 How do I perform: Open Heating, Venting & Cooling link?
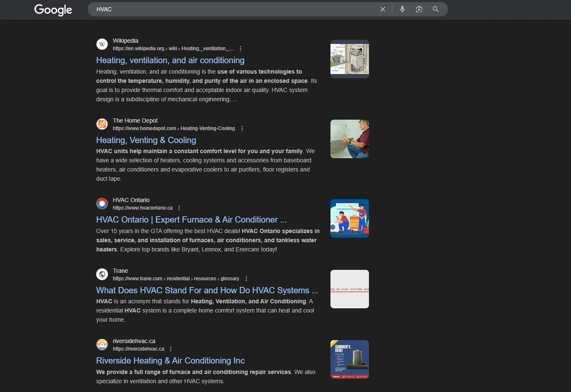pos(146,140)
